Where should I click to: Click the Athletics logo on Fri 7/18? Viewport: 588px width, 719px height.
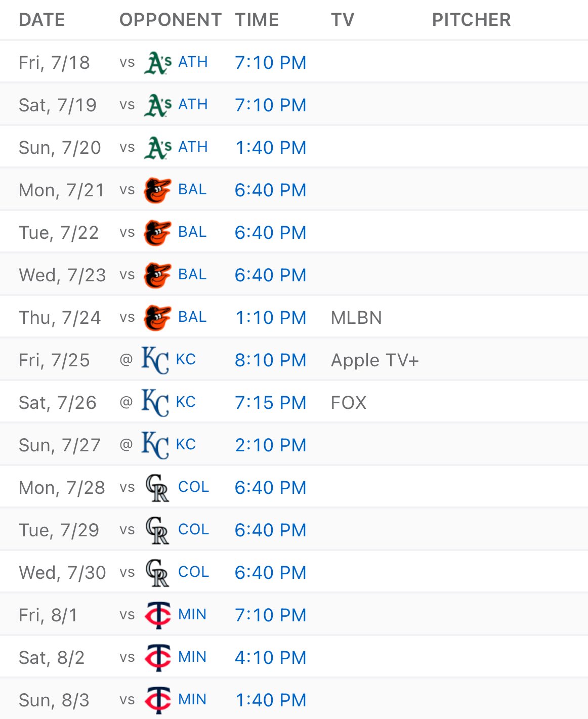tap(157, 63)
